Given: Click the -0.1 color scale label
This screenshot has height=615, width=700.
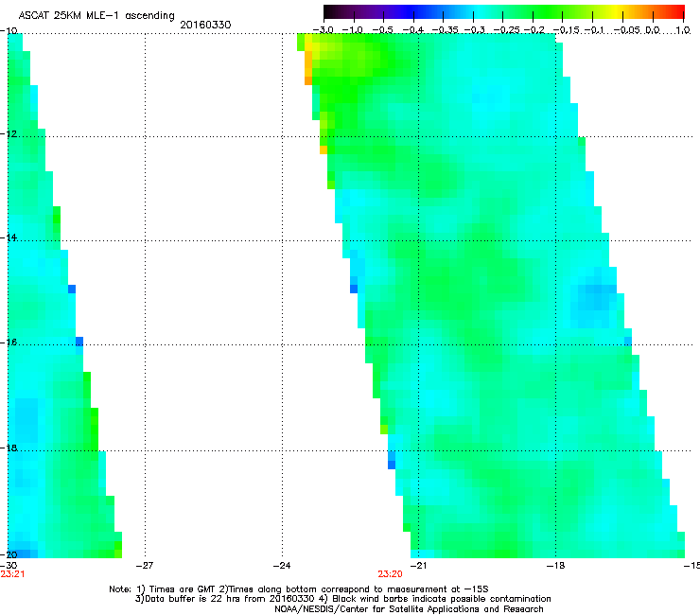Looking at the screenshot, I should [594, 30].
